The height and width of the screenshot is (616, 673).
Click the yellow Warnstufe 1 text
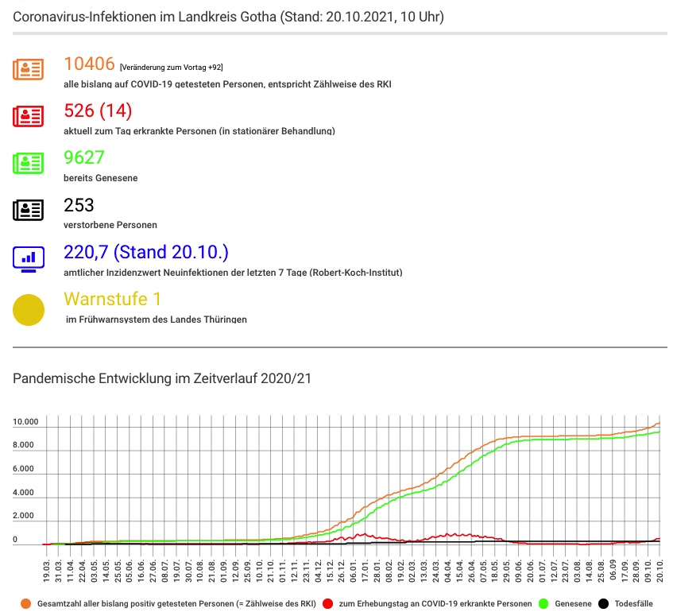click(x=113, y=299)
